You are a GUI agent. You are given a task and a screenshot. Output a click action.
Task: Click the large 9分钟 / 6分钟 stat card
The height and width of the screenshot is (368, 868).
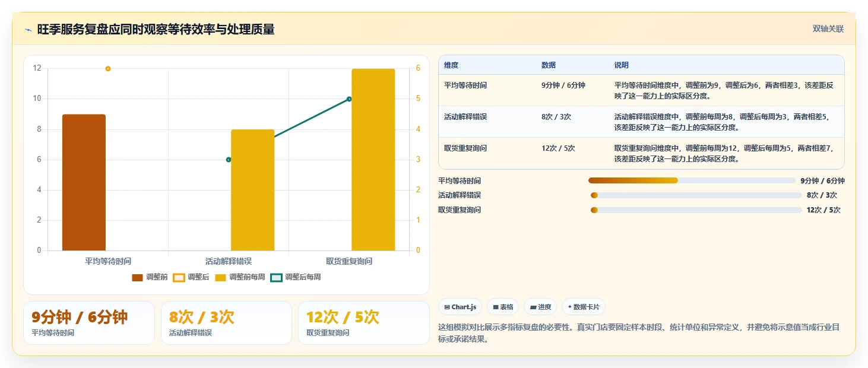click(x=89, y=323)
